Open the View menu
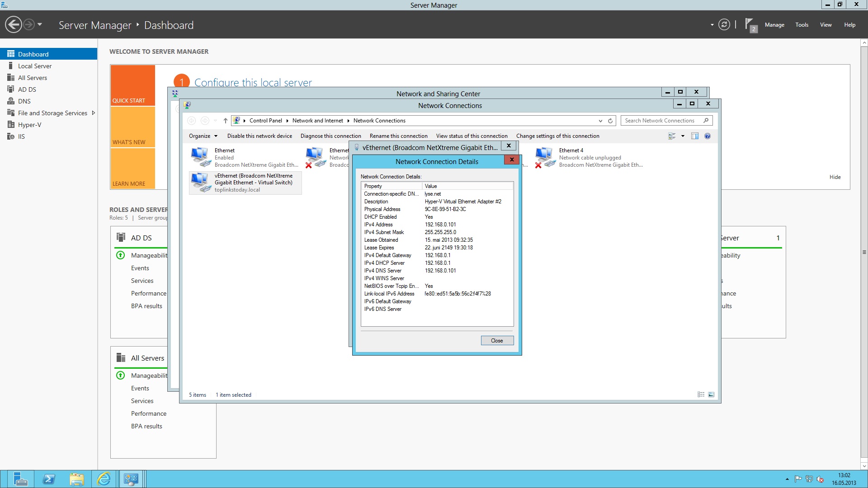This screenshot has width=868, height=488. tap(826, 25)
